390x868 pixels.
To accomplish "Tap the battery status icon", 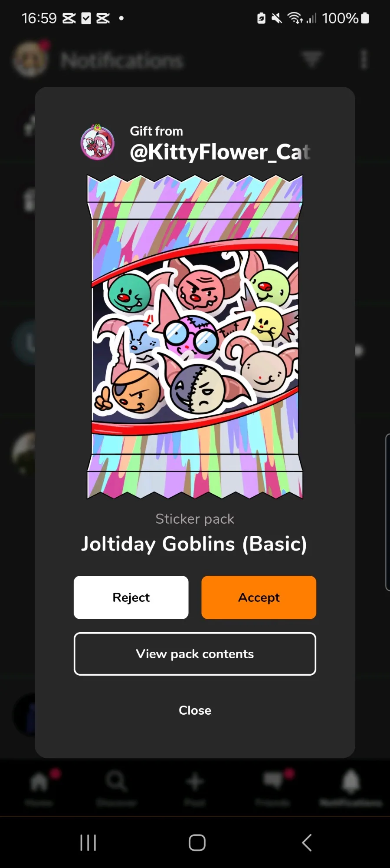I will coord(365,18).
